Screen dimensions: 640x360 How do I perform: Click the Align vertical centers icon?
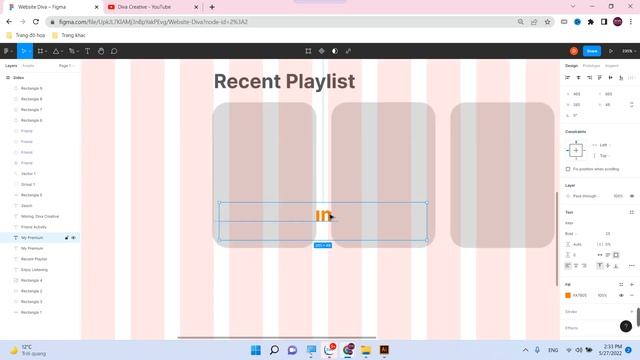611,78
